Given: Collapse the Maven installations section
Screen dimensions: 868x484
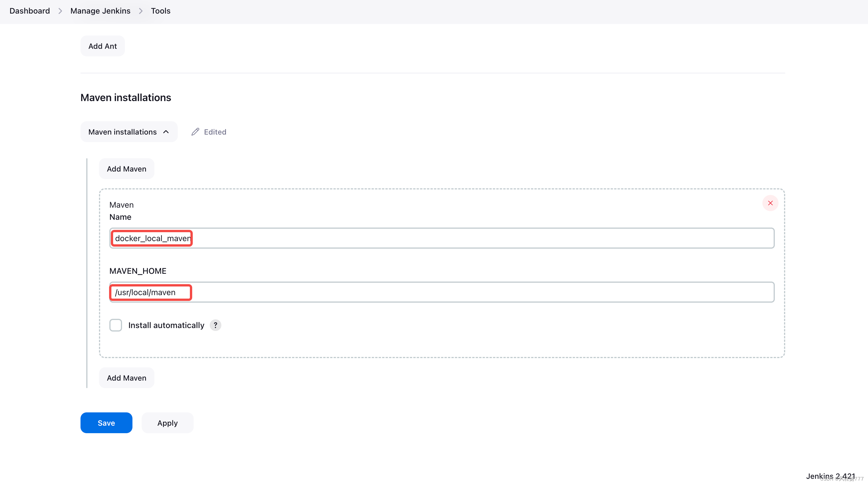Looking at the screenshot, I should click(x=129, y=131).
